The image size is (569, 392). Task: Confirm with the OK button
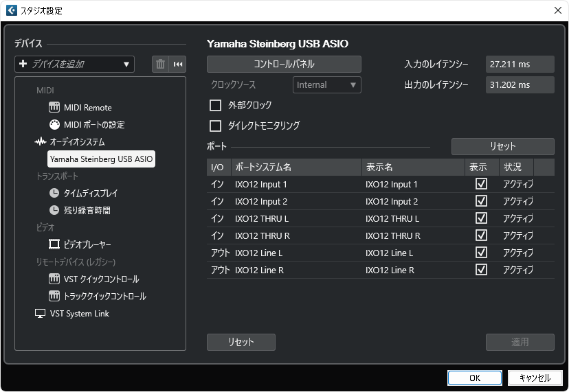tap(475, 378)
